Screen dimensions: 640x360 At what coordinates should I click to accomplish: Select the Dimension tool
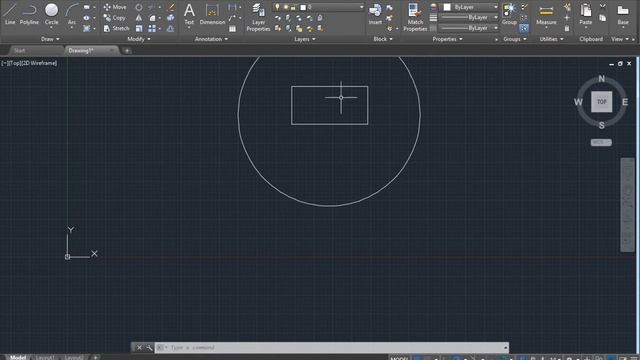[212, 13]
